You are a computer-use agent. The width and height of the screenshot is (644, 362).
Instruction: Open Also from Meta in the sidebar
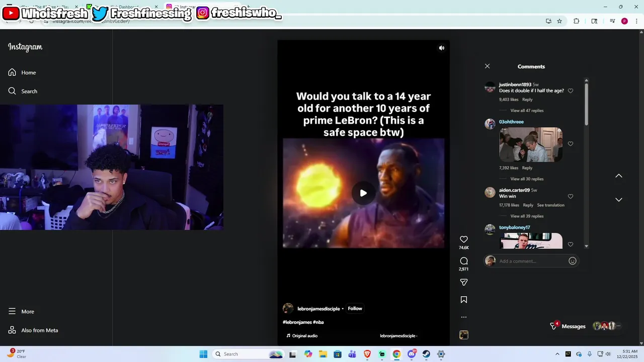[33, 330]
